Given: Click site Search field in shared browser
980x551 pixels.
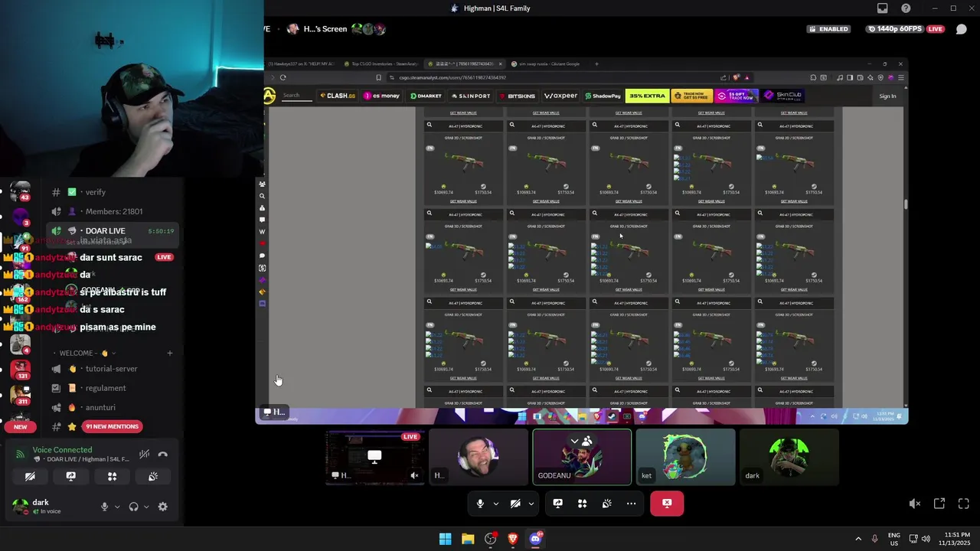Looking at the screenshot, I should coord(297,96).
